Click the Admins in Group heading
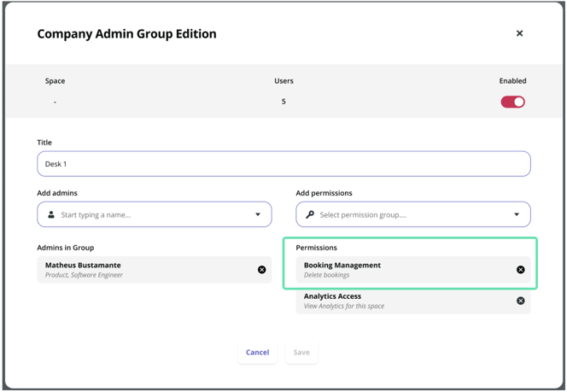567x392 pixels. point(66,248)
